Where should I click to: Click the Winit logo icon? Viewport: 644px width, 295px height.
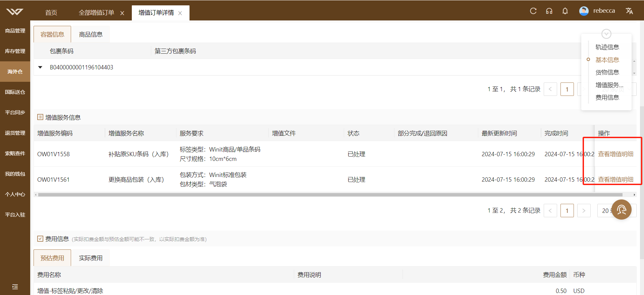click(x=15, y=12)
